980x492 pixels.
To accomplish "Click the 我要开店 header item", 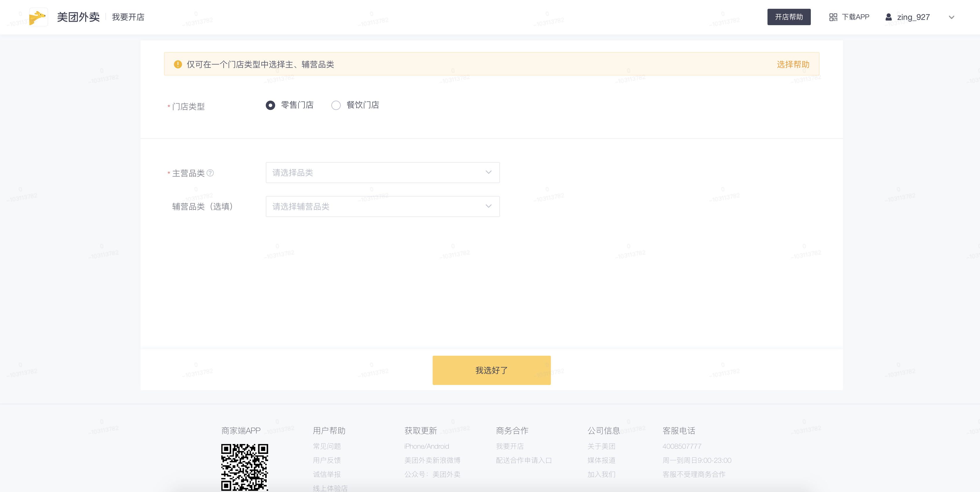I will (128, 17).
